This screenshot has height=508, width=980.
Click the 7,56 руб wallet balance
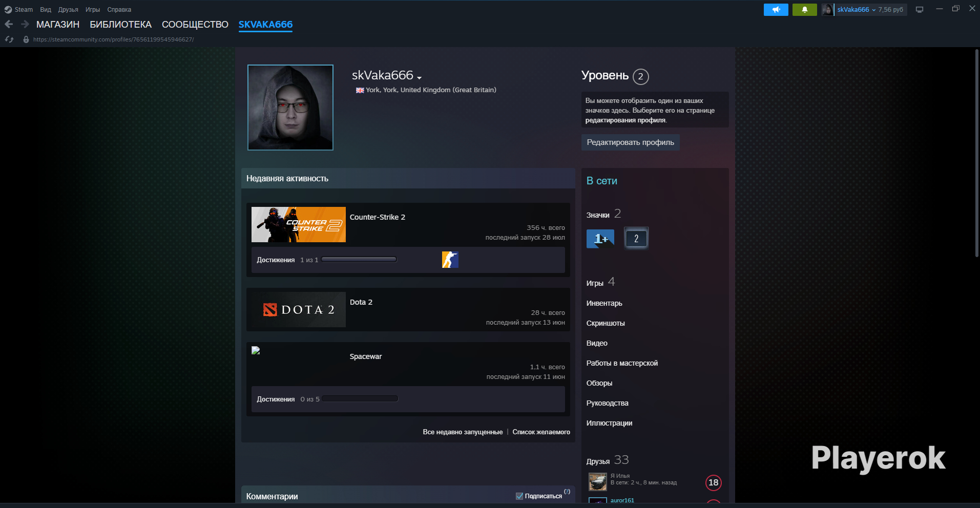(x=891, y=10)
